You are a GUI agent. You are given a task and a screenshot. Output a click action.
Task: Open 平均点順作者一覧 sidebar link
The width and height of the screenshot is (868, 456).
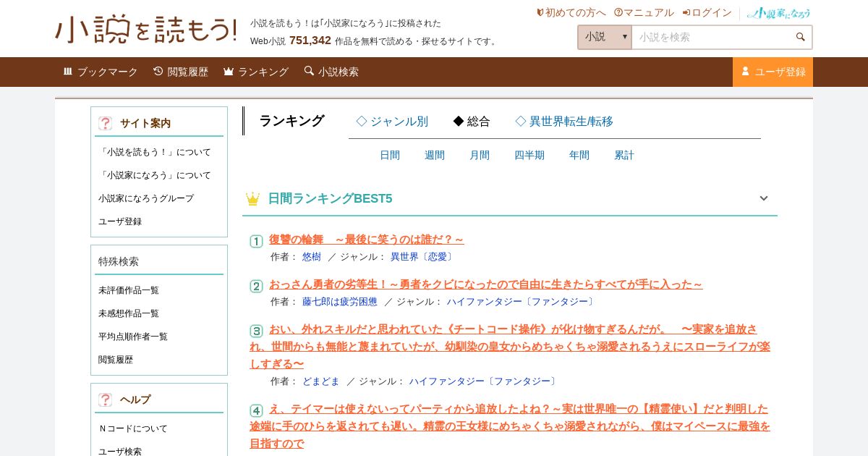pyautogui.click(x=133, y=337)
